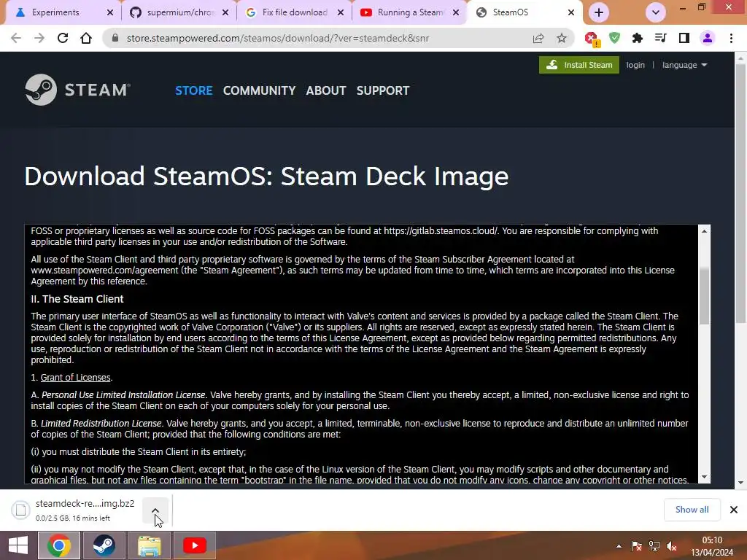Viewport: 747px width, 560px height.
Task: Click the Chrome taskbar icon
Action: (59, 545)
